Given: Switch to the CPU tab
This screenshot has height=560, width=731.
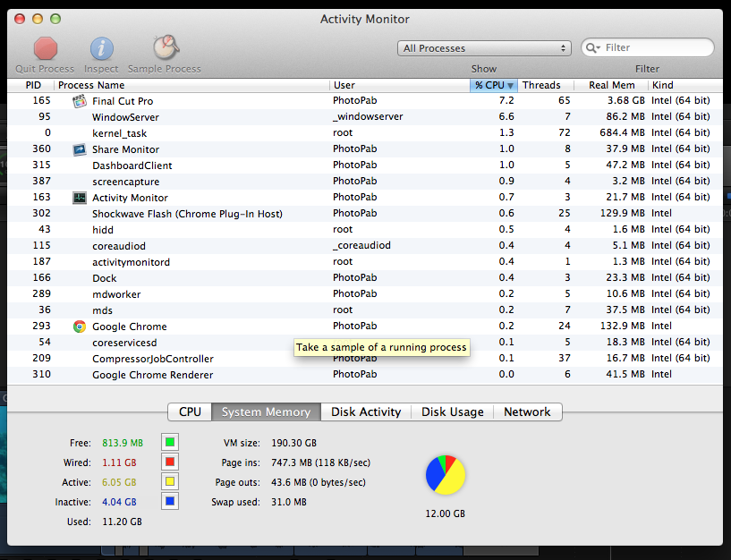Looking at the screenshot, I should coord(190,412).
